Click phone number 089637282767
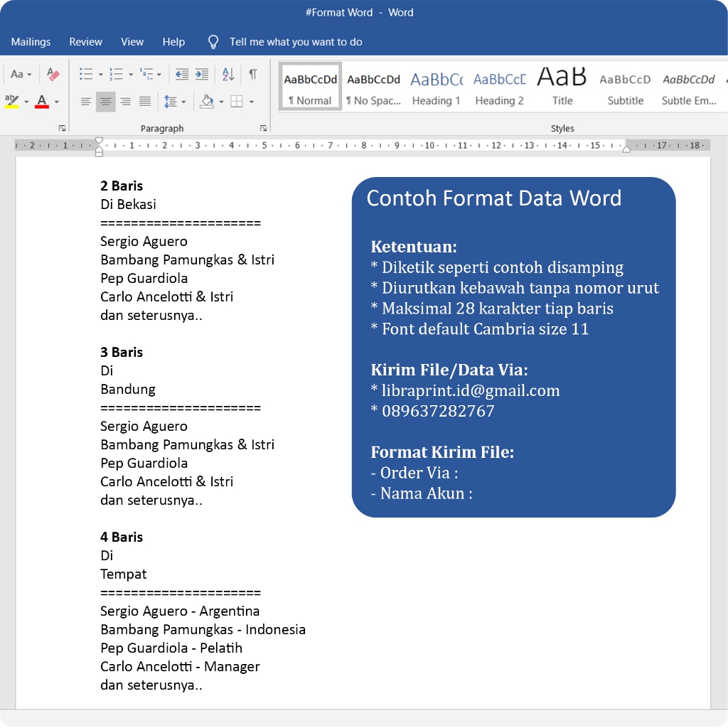The height and width of the screenshot is (728, 728). point(438,411)
